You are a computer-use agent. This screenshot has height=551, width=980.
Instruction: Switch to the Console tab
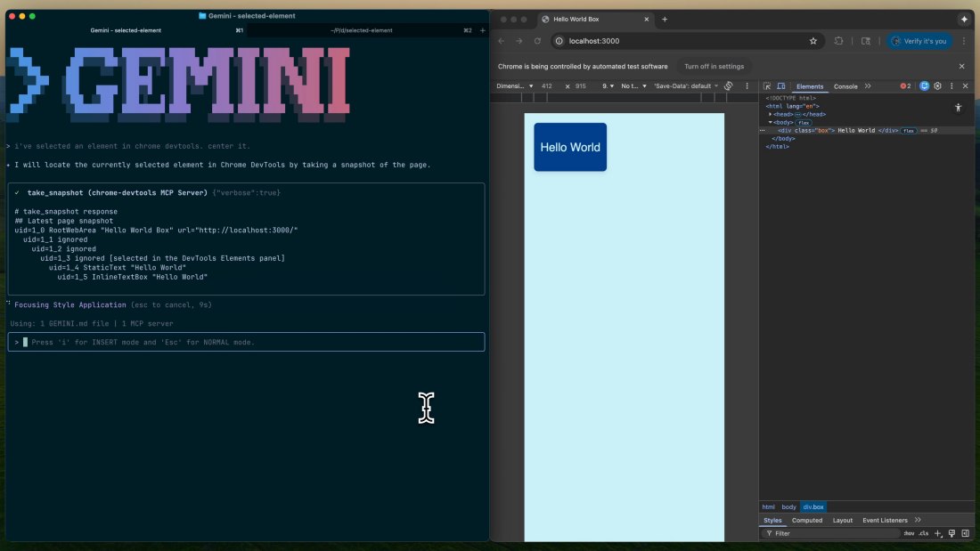tap(845, 86)
